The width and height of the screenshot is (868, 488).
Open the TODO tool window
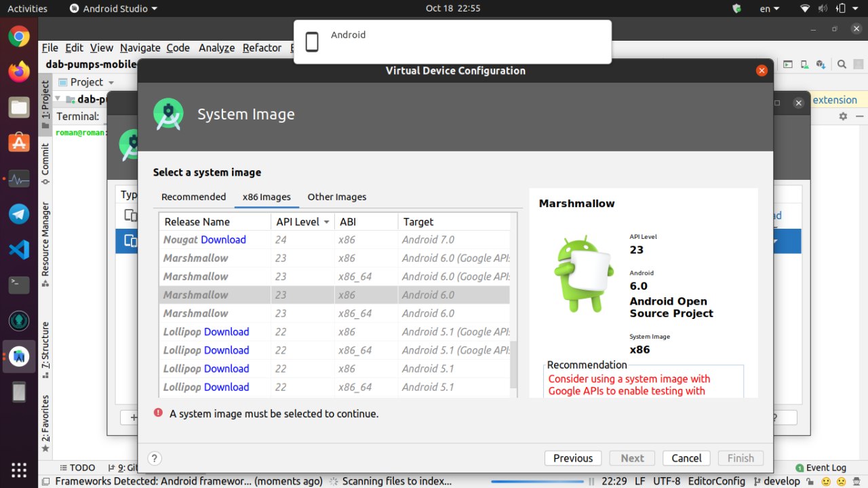coord(77,468)
